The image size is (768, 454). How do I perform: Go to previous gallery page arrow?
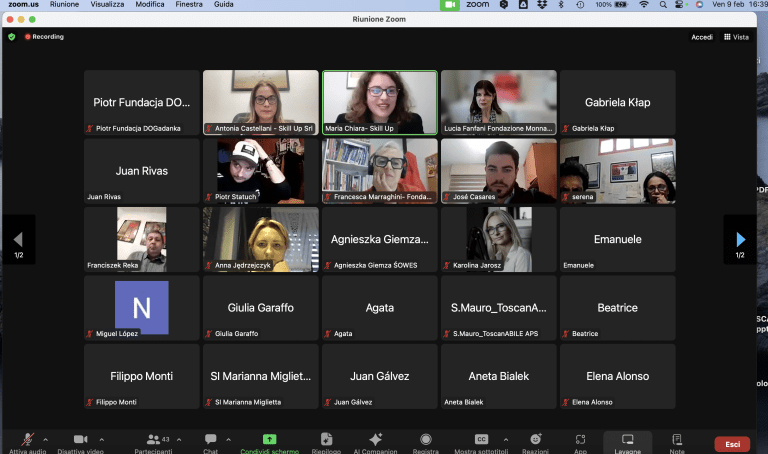point(19,239)
